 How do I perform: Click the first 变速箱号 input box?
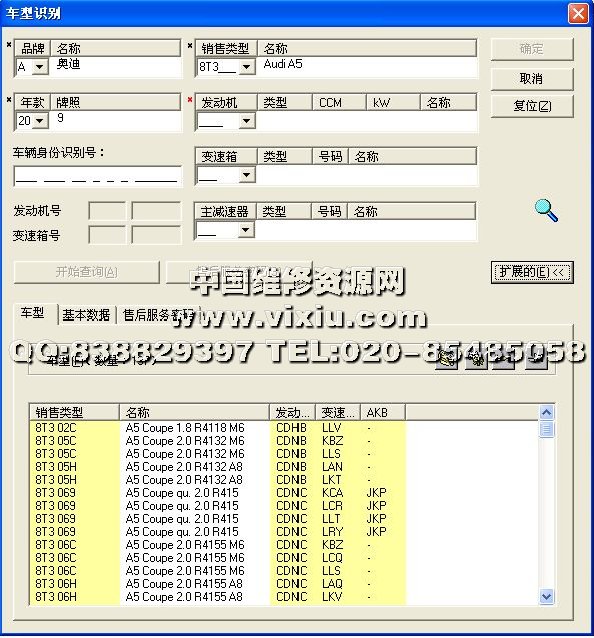[107, 235]
